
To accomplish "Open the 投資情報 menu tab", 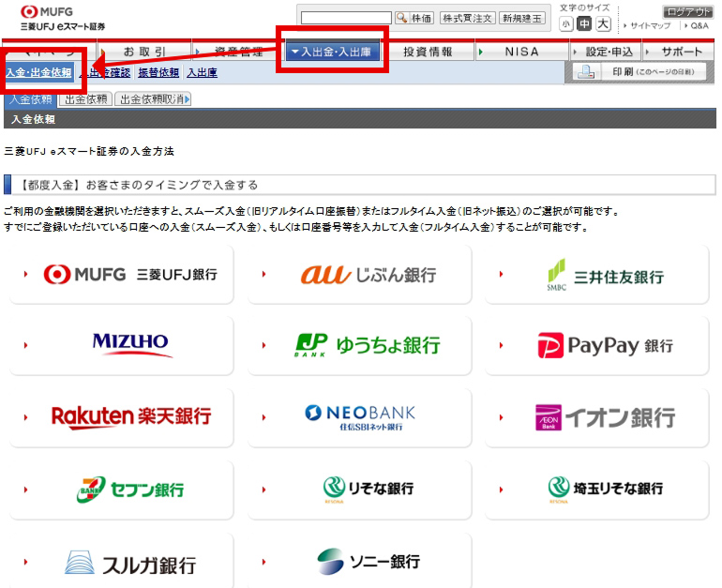I will (428, 52).
